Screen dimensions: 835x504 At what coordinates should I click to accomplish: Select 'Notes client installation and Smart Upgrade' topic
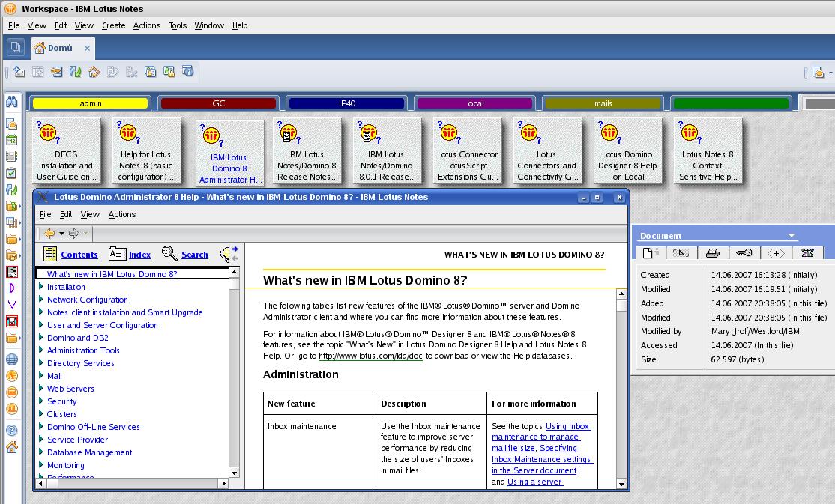coord(124,312)
